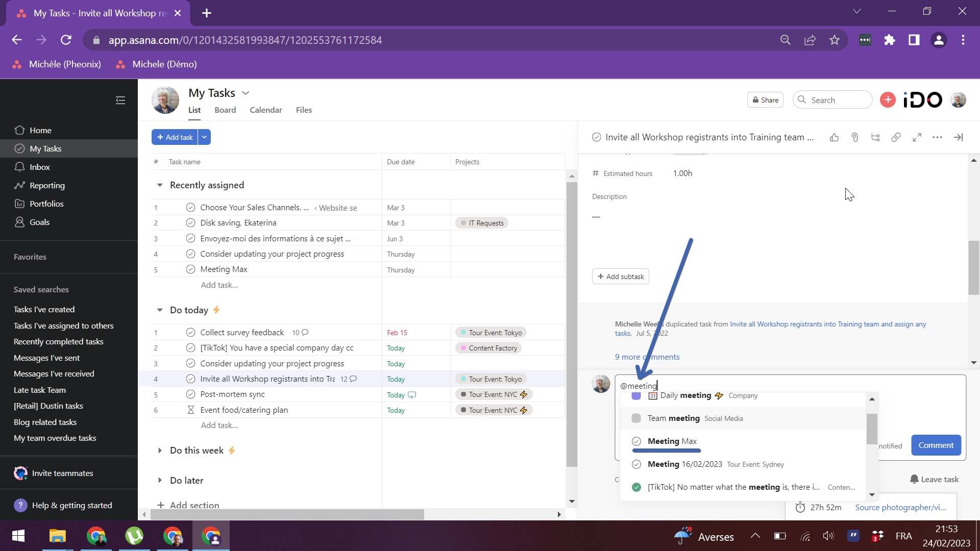The width and height of the screenshot is (980, 551).
Task: Reload the browser page
Action: 66,40
